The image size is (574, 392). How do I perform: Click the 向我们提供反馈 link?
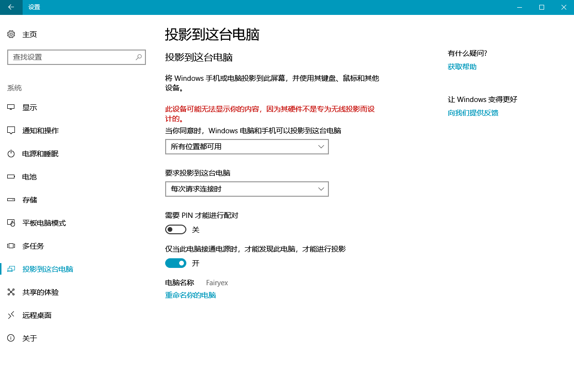473,113
